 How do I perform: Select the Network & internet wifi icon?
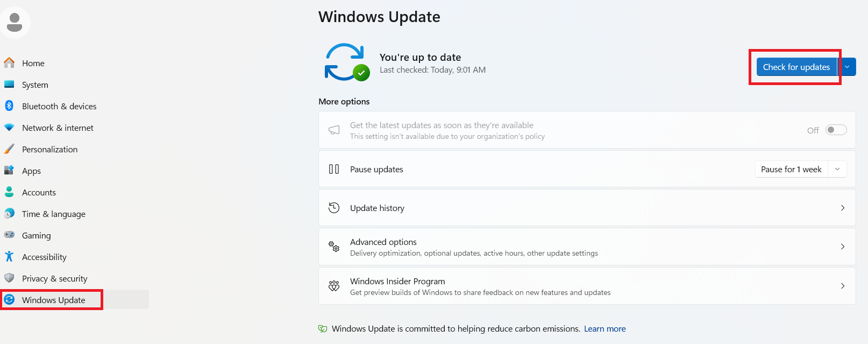pos(9,128)
